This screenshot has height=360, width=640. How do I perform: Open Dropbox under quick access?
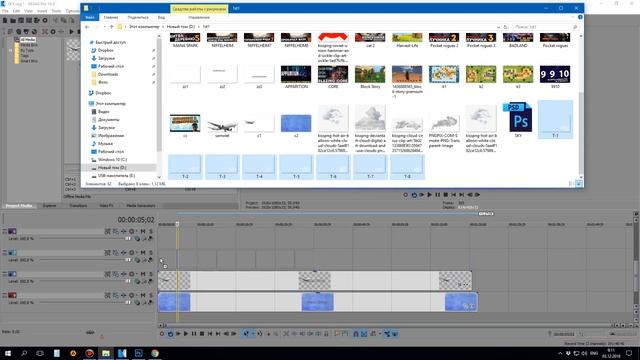pyautogui.click(x=105, y=50)
